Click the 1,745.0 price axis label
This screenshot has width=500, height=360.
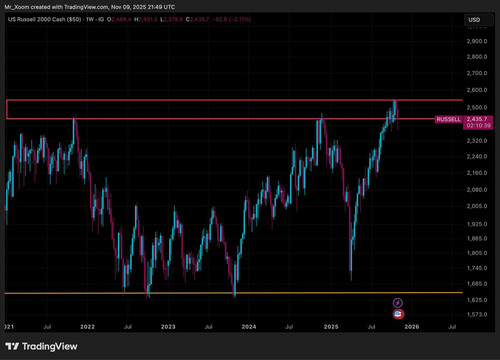click(x=477, y=268)
